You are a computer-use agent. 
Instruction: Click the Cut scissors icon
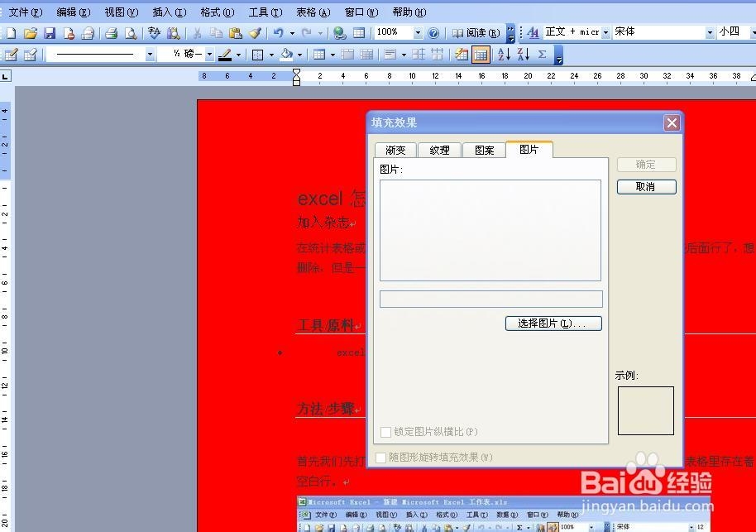pyautogui.click(x=197, y=33)
